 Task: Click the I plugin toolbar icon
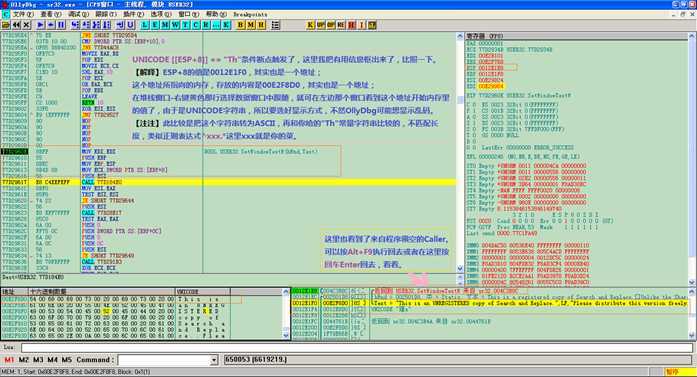(x=362, y=25)
